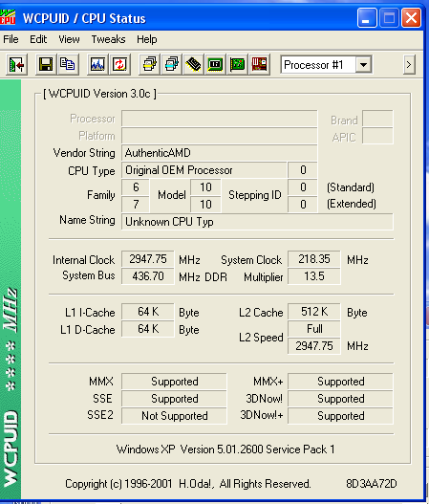Click the Copy to clipboard icon
The image size is (429, 504).
(x=68, y=65)
